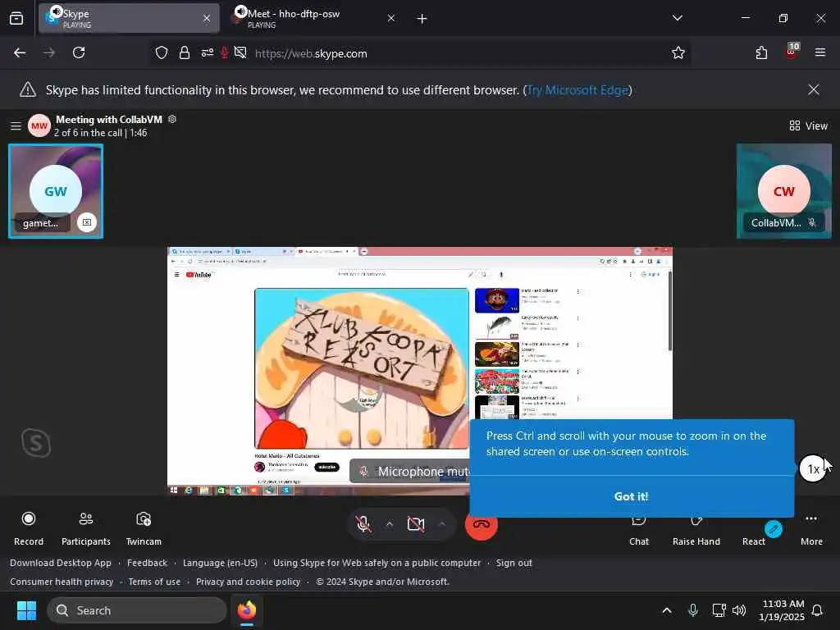Open Using Skype for Web safely link
The image size is (840, 630).
pos(377,563)
